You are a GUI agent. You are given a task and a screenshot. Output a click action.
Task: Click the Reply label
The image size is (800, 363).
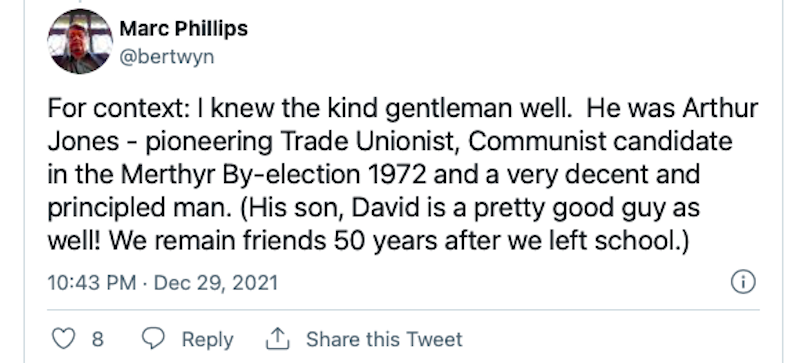pos(208,340)
